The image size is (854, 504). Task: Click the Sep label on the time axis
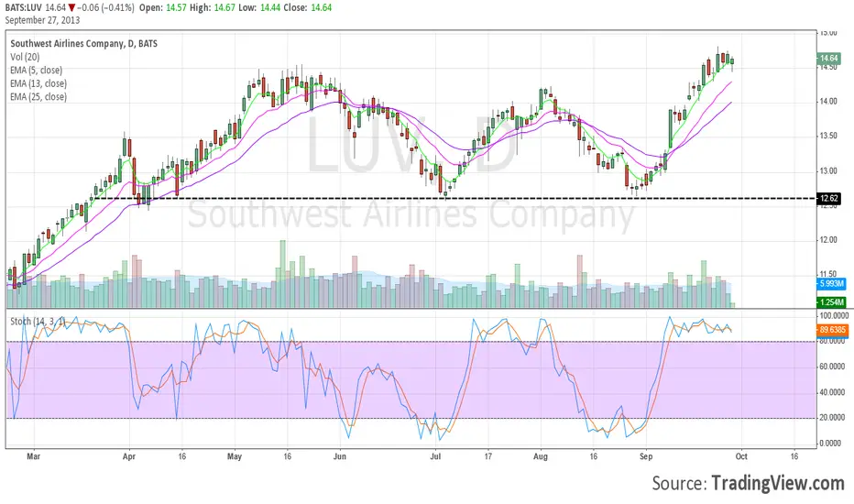[x=646, y=456]
